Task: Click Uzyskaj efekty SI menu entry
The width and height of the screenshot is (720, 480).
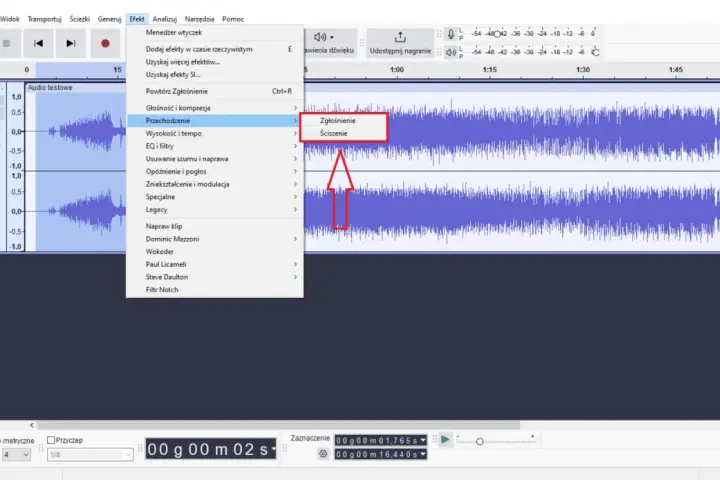Action: click(x=214, y=74)
